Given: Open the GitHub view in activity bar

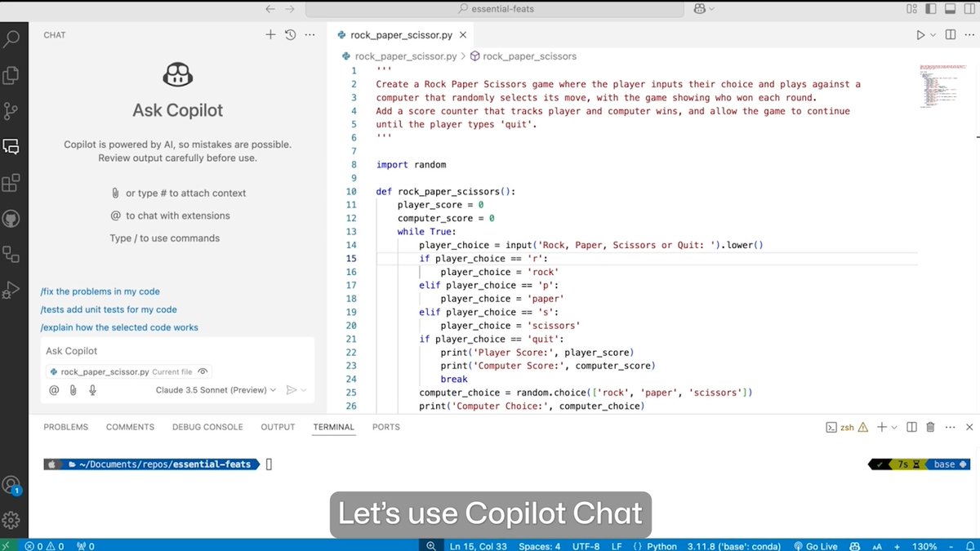Looking at the screenshot, I should tap(11, 219).
